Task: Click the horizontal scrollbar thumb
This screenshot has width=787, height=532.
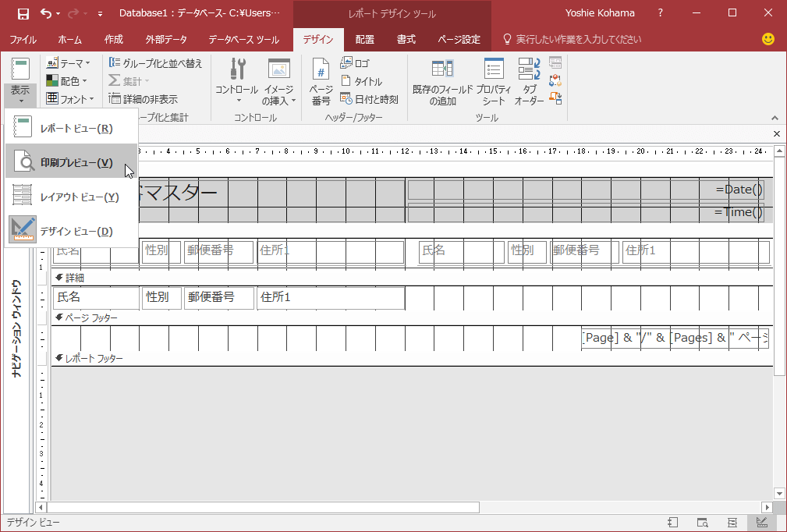Action: tap(263, 507)
